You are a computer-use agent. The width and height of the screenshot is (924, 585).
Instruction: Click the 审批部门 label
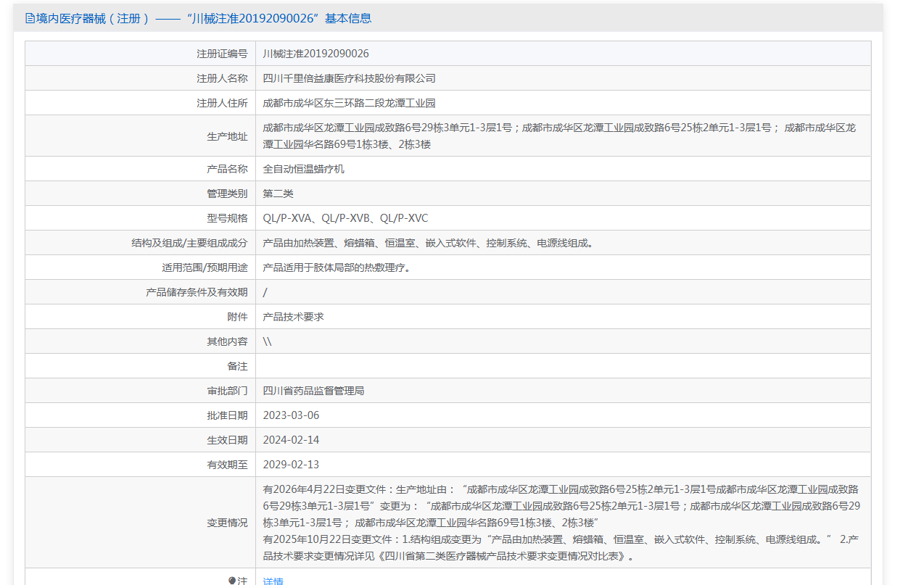[x=227, y=391]
